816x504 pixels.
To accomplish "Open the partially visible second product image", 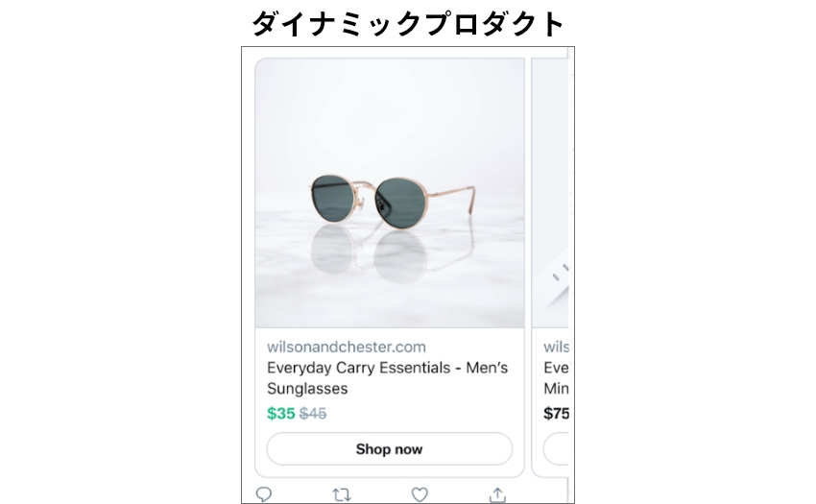I will click(551, 193).
